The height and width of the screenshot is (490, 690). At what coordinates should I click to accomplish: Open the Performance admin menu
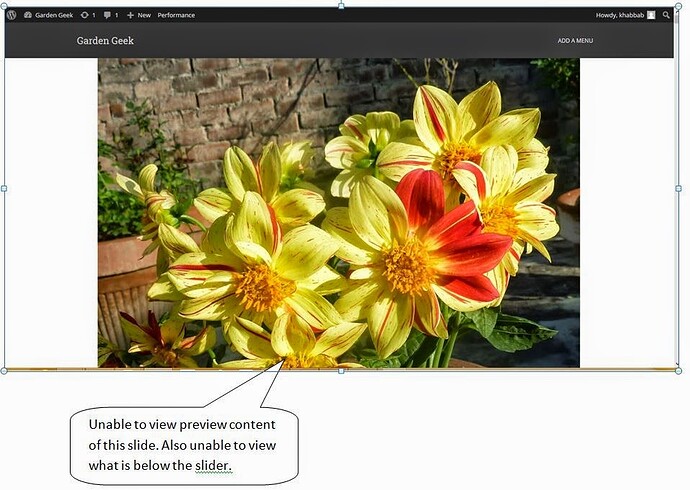click(x=176, y=15)
